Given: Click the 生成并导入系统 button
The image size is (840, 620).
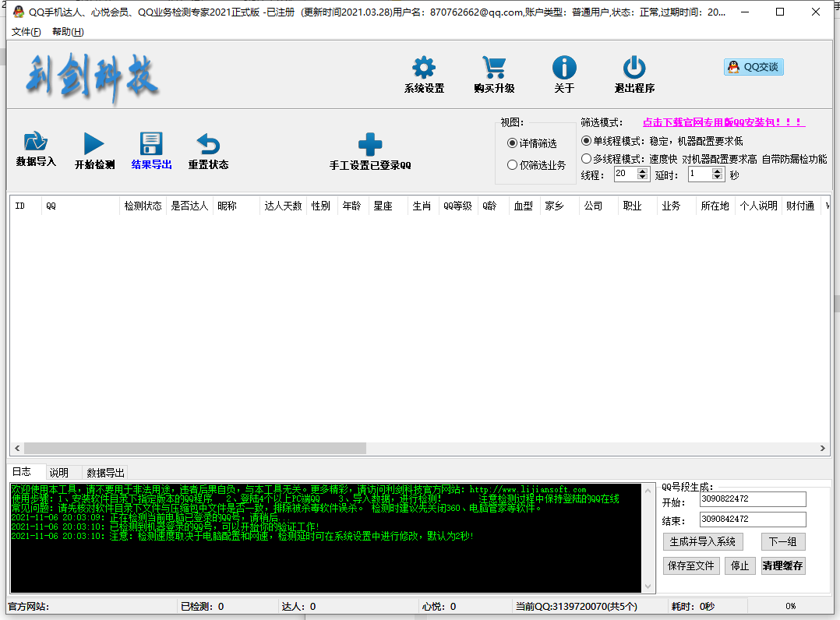Looking at the screenshot, I should tap(702, 542).
